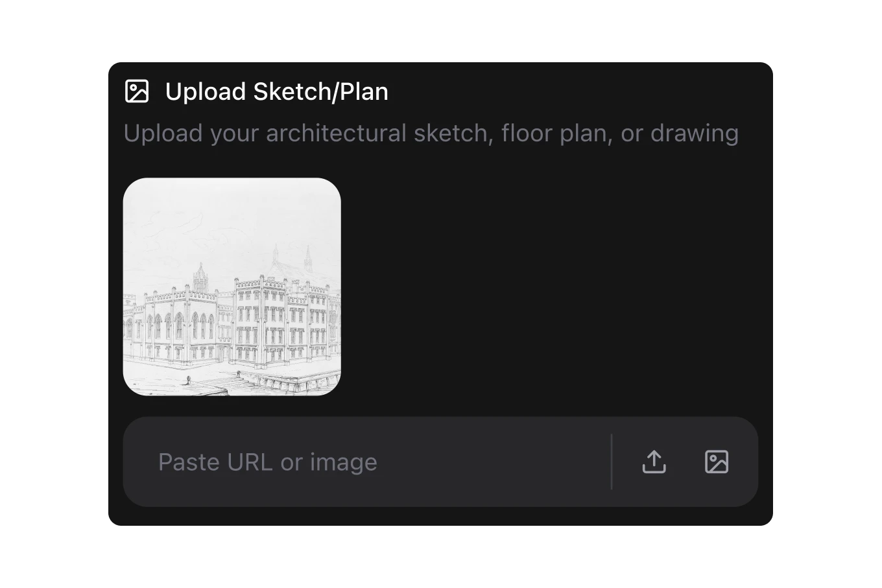882x588 pixels.
Task: Click the placeholder text Paste URL or image
Action: coord(267,462)
